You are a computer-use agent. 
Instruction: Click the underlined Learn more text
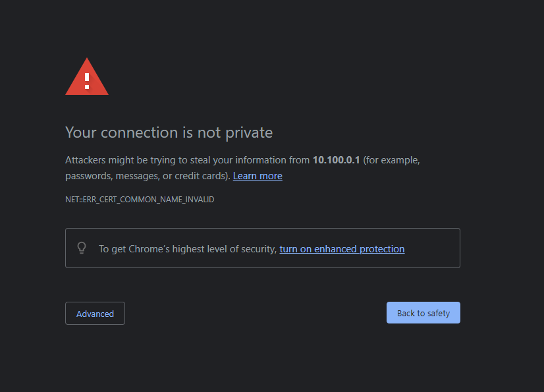[x=257, y=175]
